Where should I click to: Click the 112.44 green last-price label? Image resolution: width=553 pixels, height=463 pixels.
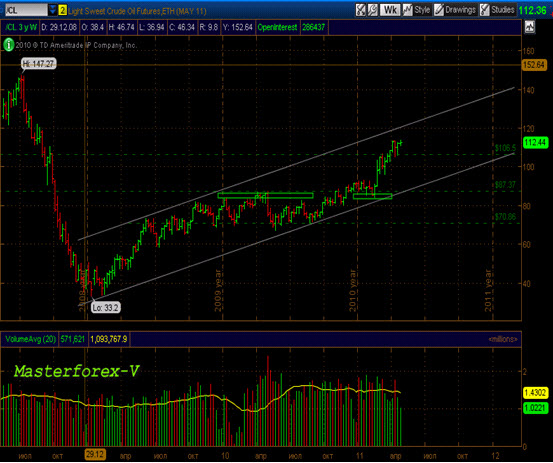click(x=535, y=142)
